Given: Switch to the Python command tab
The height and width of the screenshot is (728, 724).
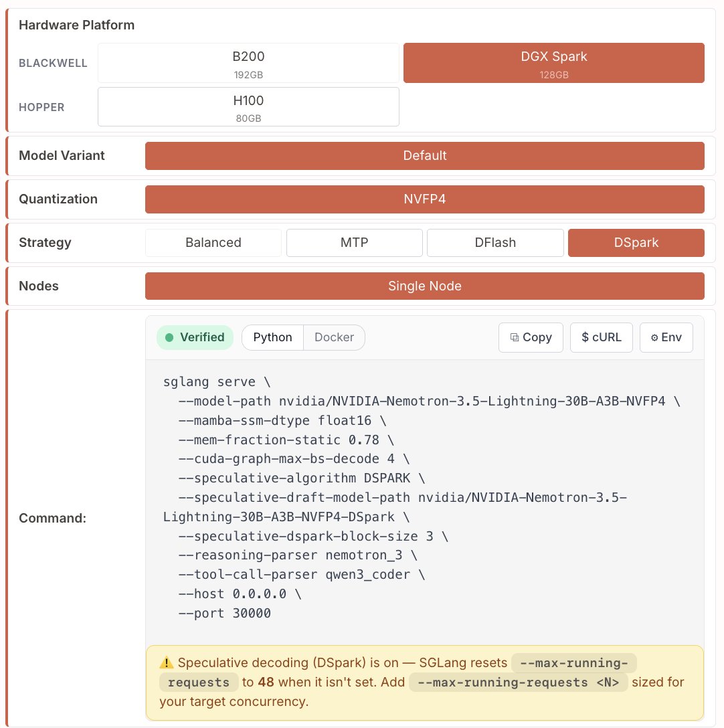Looking at the screenshot, I should coord(272,337).
